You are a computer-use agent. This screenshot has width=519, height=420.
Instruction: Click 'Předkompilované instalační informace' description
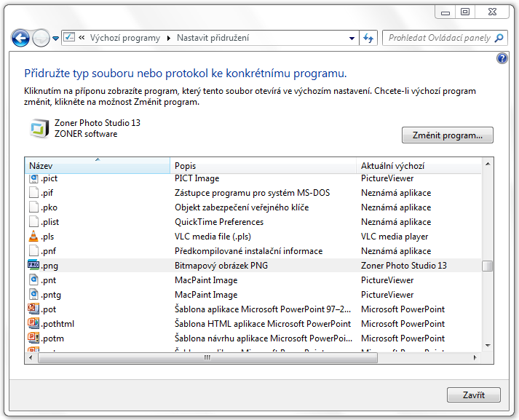[x=248, y=251]
